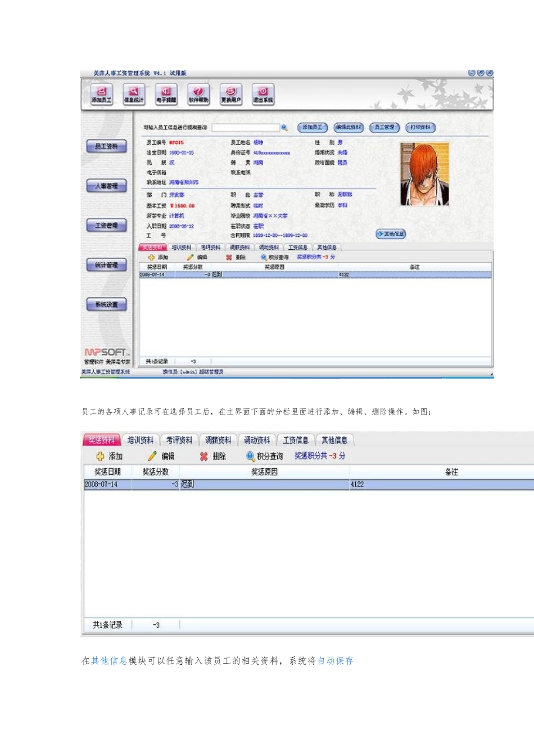
Task: Open the 电子提醒 toolbar icon
Action: coord(166,93)
